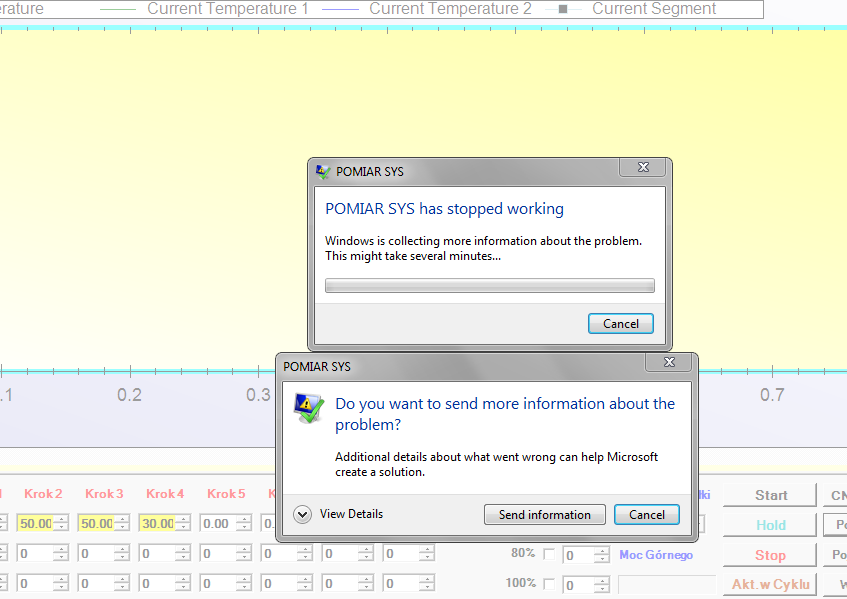Image resolution: width=847 pixels, height=599 pixels.
Task: Click the Krok 5 column label
Action: click(226, 494)
